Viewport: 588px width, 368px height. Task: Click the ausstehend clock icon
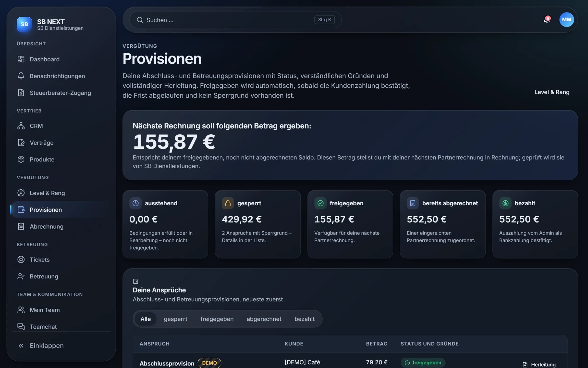(x=135, y=203)
